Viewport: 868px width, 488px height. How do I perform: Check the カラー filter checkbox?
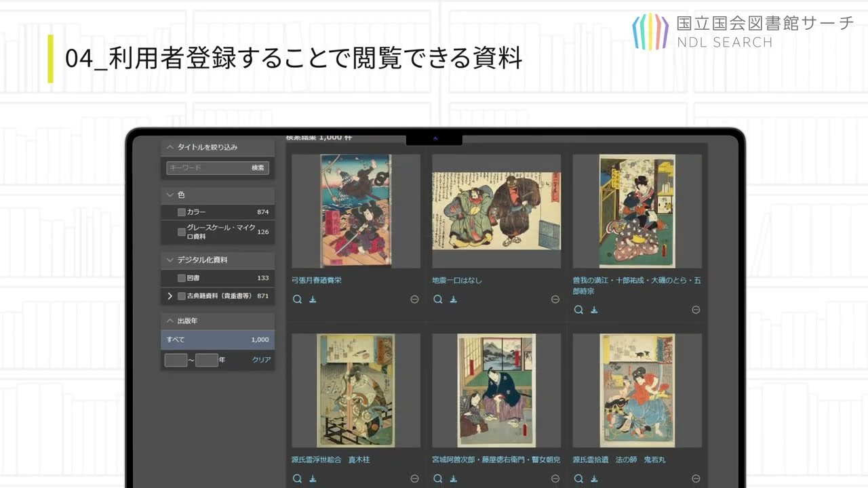[x=181, y=212]
